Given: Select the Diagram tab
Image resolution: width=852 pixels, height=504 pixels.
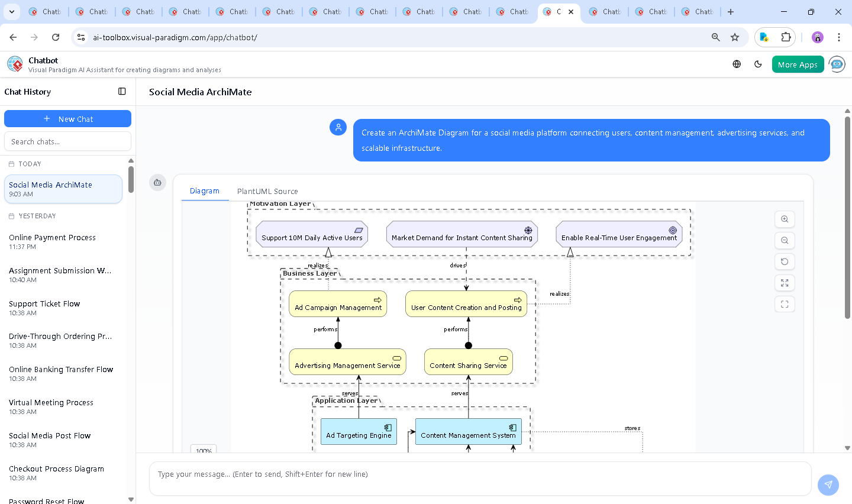Looking at the screenshot, I should pos(205,191).
